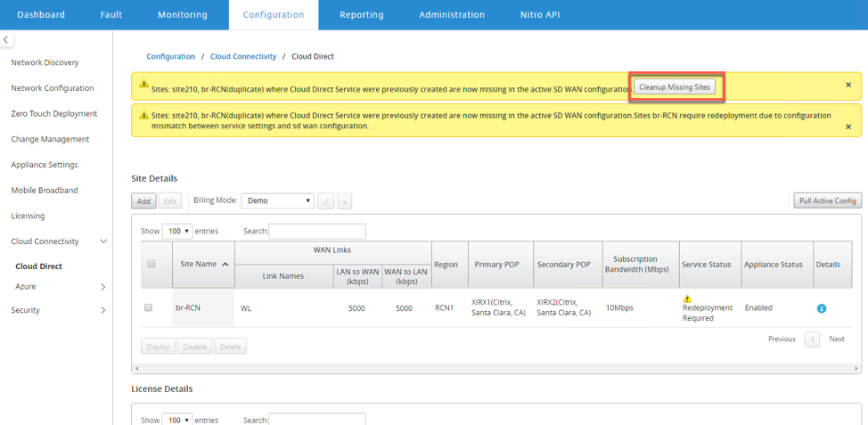The image size is (868, 425).
Task: Open Network Configuration in sidebar
Action: click(53, 88)
